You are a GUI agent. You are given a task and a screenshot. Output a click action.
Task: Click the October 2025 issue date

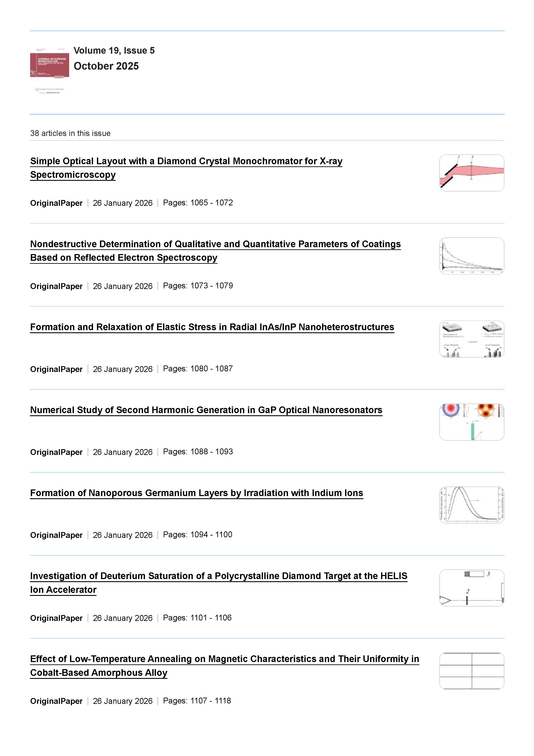(106, 66)
